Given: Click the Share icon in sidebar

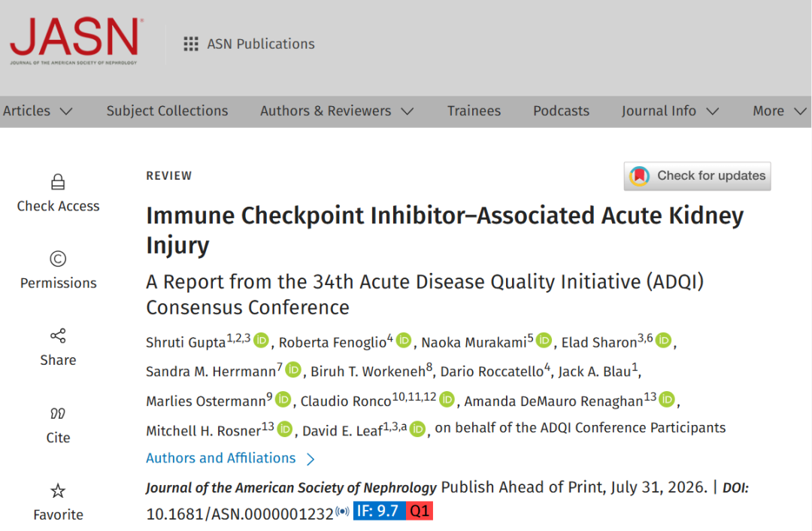Looking at the screenshot, I should 58,335.
